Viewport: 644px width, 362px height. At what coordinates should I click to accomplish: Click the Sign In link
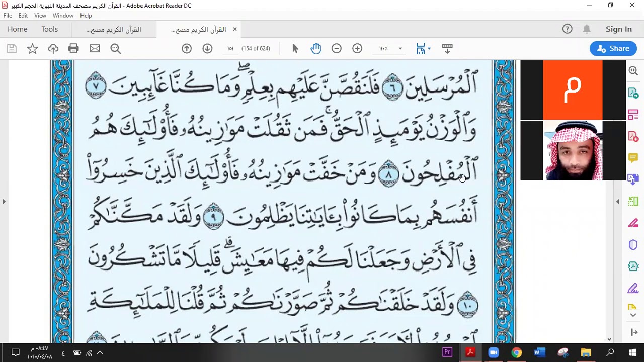pyautogui.click(x=619, y=29)
